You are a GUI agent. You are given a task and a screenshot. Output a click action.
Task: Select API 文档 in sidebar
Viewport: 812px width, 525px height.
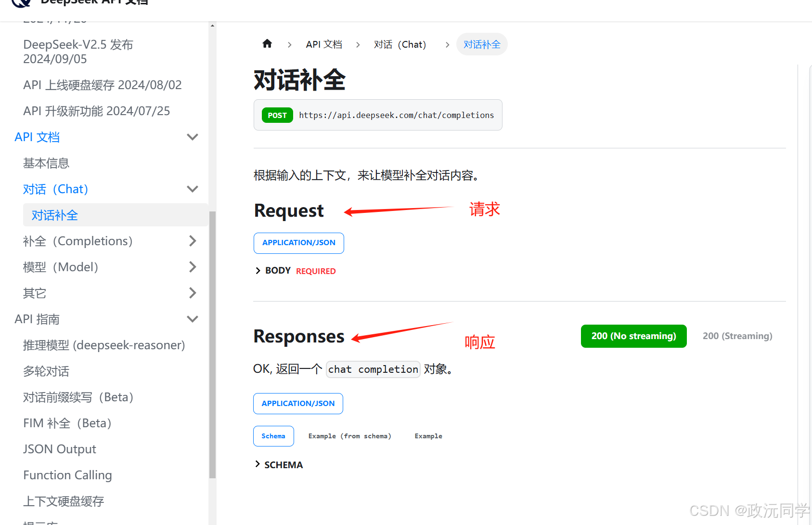(x=37, y=137)
